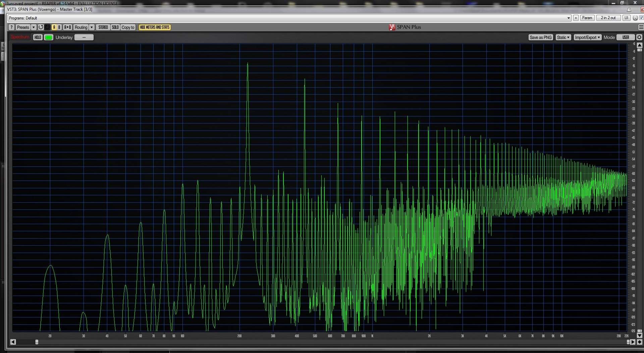The height and width of the screenshot is (353, 644).
Task: Open the spectrum mode settings gear
Action: click(639, 37)
